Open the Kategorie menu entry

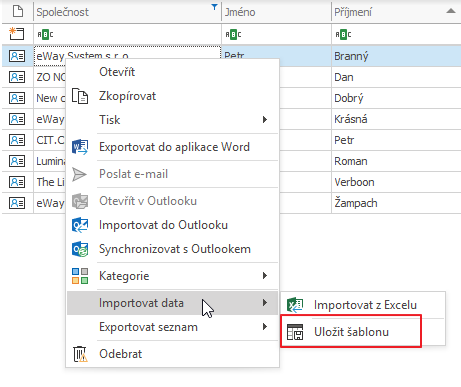(172, 276)
